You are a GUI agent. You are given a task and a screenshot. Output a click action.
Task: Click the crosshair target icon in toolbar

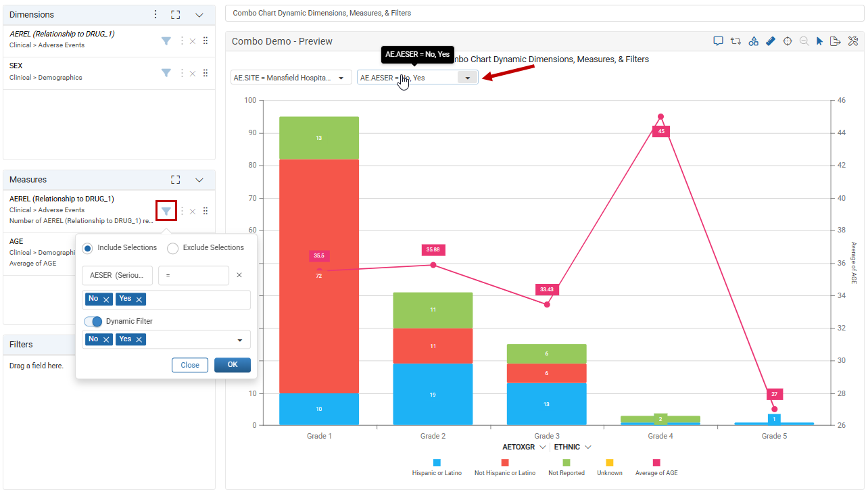point(788,41)
